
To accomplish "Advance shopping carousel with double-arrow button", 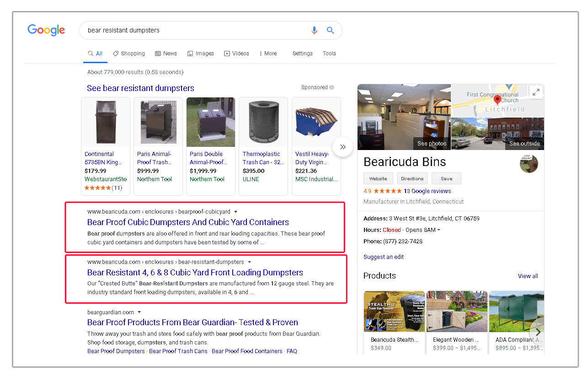I will point(342,147).
